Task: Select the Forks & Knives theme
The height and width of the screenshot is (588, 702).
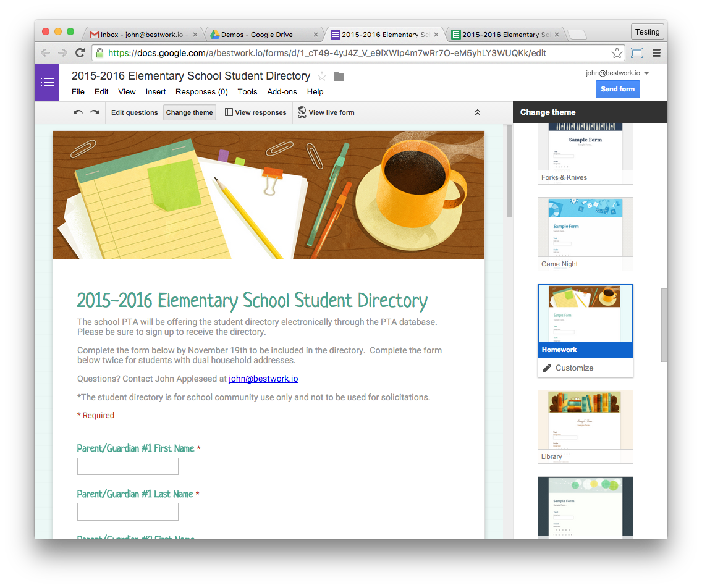Action: (585, 154)
